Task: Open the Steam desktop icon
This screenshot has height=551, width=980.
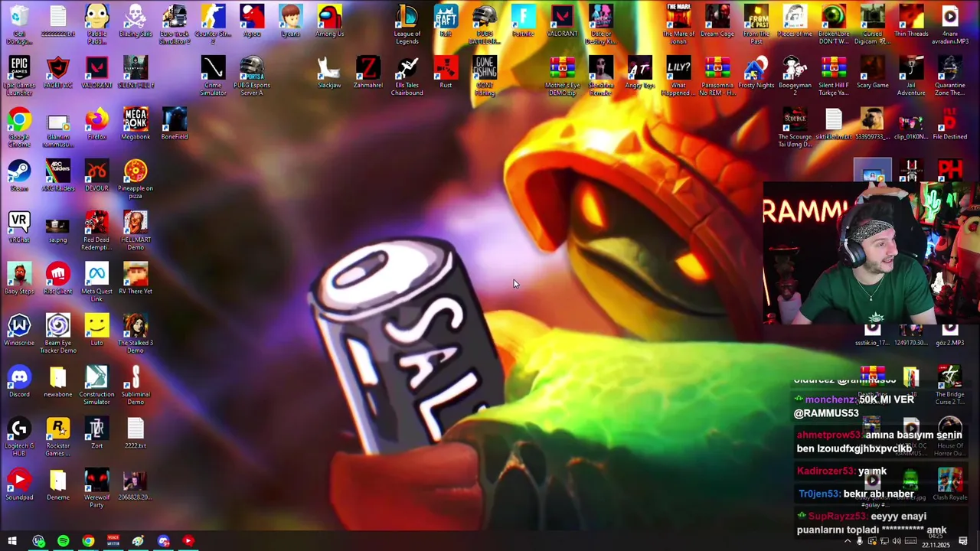Action: [x=19, y=175]
